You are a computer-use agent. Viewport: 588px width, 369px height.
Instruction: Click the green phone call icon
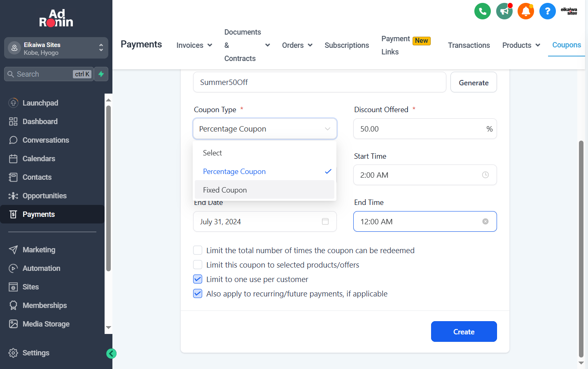(482, 11)
